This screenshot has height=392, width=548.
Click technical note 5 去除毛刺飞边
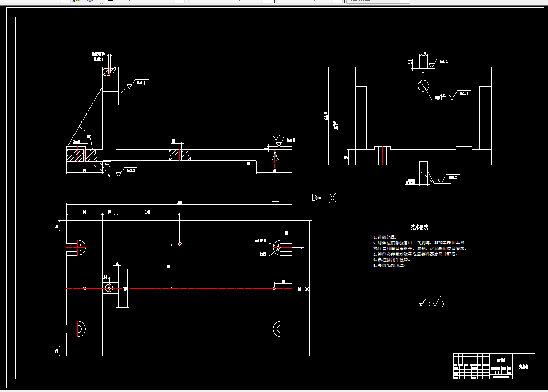[x=389, y=265]
